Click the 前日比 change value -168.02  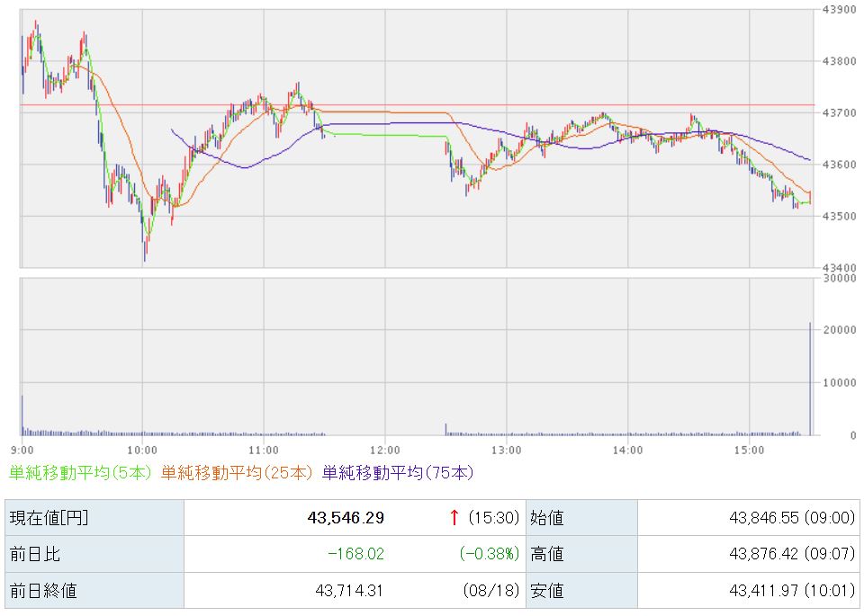(x=356, y=554)
